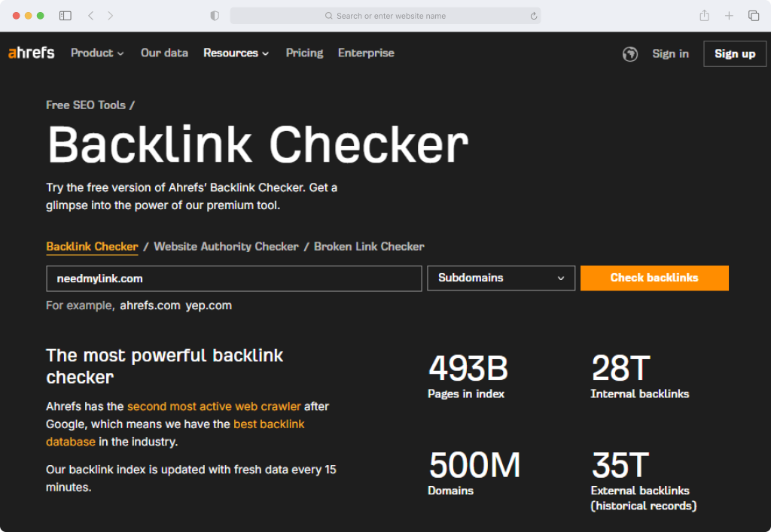Open a new tab with plus icon
Screen dimensions: 771x532
click(729, 16)
